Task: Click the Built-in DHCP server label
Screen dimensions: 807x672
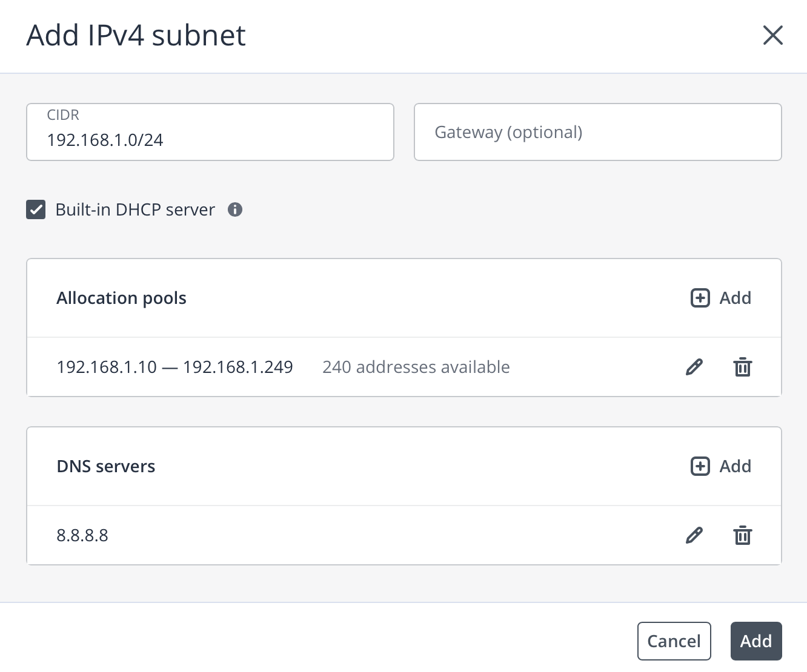Action: [135, 209]
